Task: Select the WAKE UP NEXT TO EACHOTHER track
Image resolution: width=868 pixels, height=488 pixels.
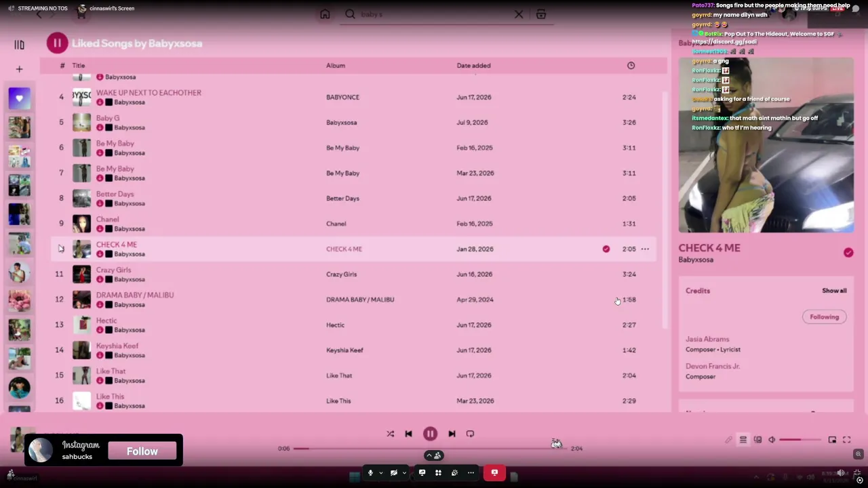Action: coord(149,93)
